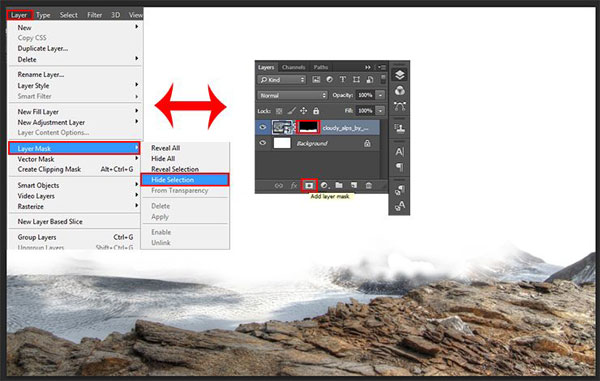Open the Filter menu
This screenshot has width=600, height=381.
coord(95,15)
